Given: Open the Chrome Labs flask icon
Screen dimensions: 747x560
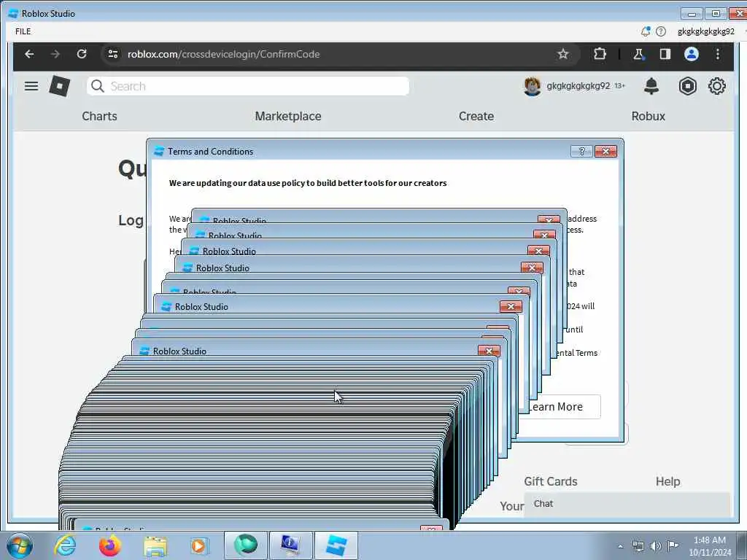Looking at the screenshot, I should point(638,54).
